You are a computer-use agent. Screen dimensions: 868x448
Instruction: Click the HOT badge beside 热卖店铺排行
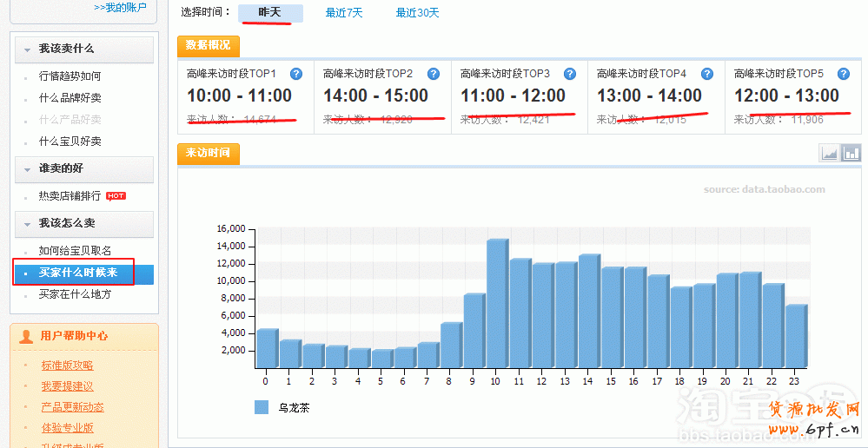point(116,196)
